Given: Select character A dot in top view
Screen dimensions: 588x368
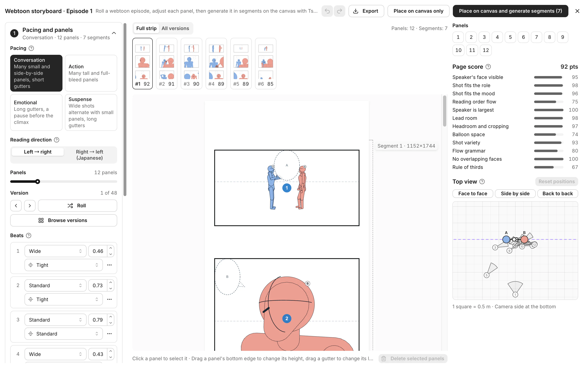Looking at the screenshot, I should 506,239.
